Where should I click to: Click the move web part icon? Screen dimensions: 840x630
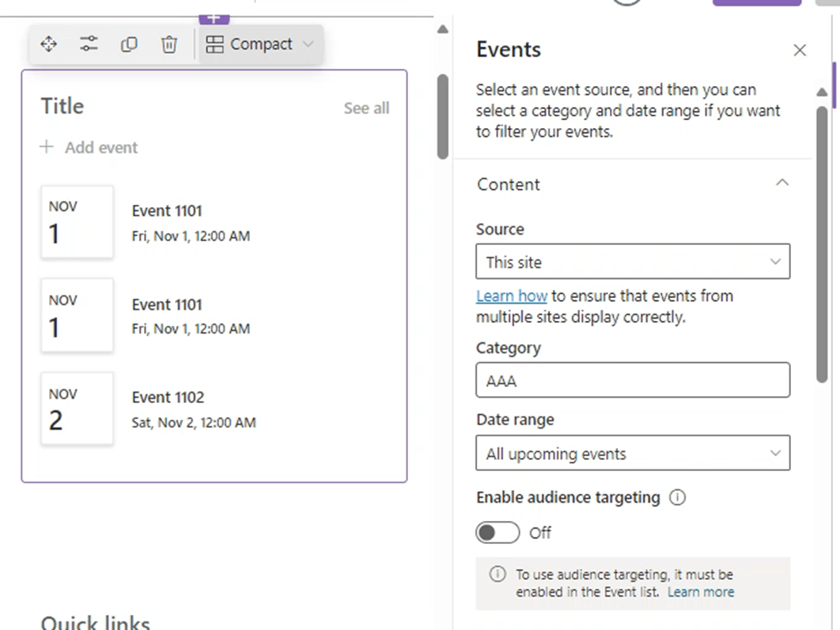click(49, 44)
